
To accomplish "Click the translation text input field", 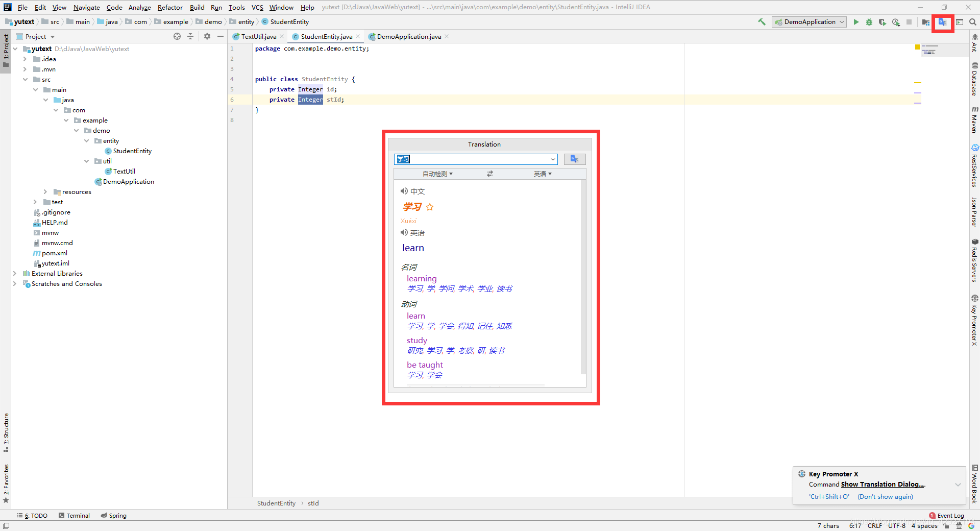I will 475,159.
